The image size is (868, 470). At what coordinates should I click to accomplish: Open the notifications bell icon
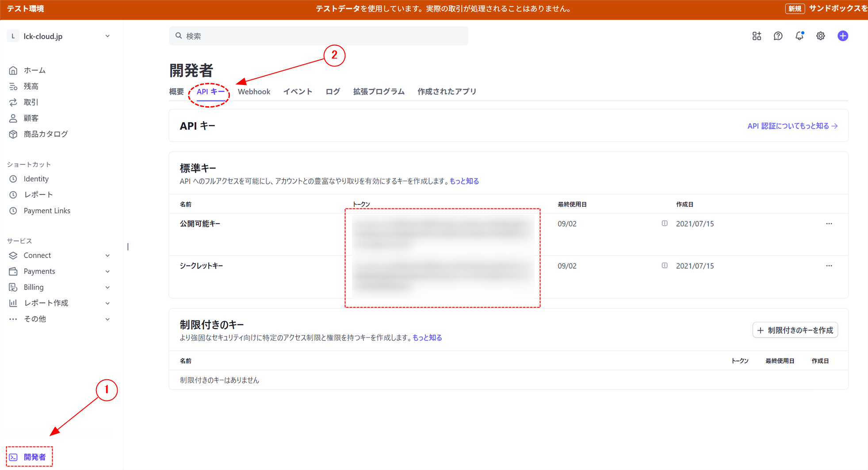799,36
